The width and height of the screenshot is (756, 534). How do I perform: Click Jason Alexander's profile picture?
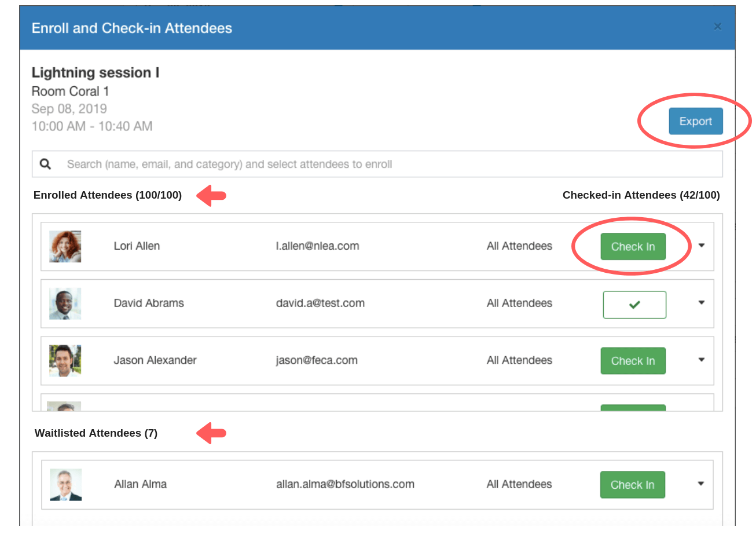click(x=65, y=360)
